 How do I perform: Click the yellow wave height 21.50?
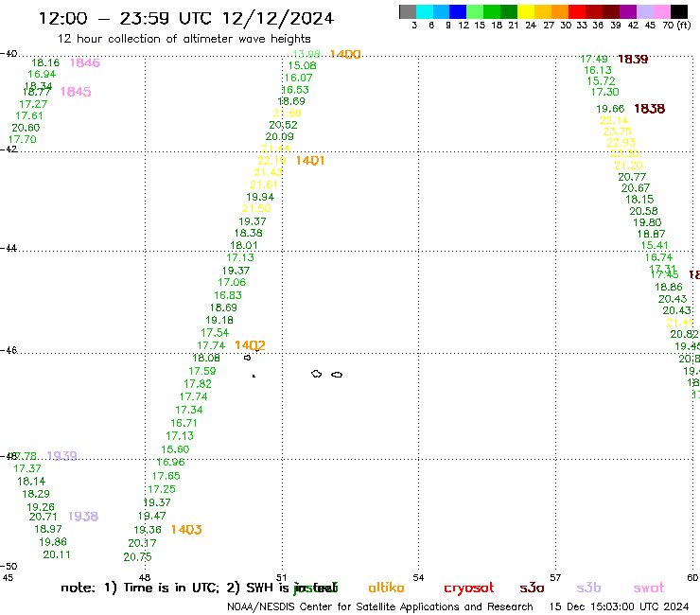(x=256, y=208)
